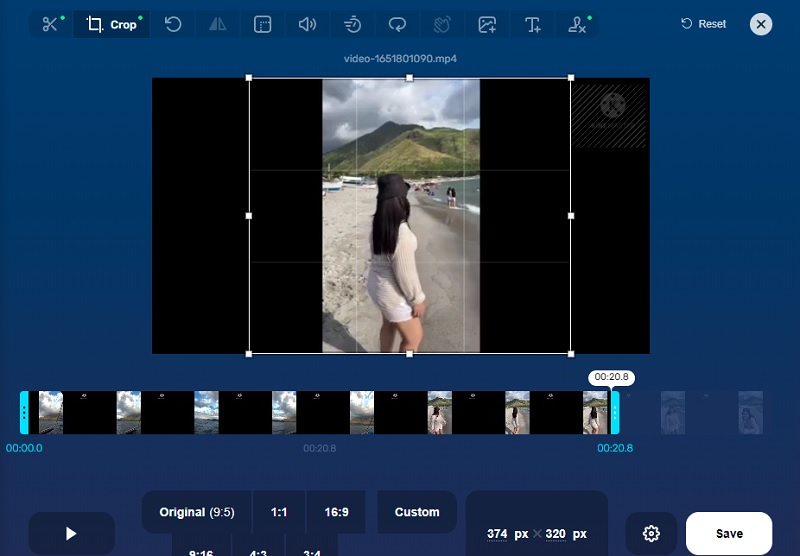Open the Rotate tool

pos(173,24)
